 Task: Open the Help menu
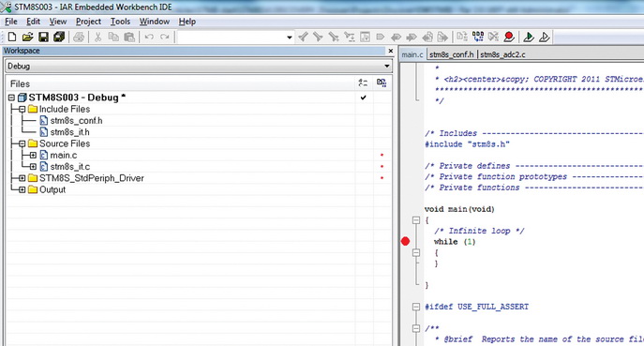187,22
